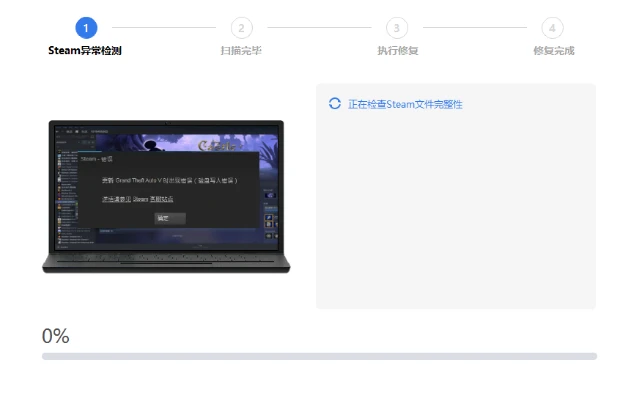Click step 1 circle Steam异常检测
This screenshot has width=638, height=399.
point(86,28)
